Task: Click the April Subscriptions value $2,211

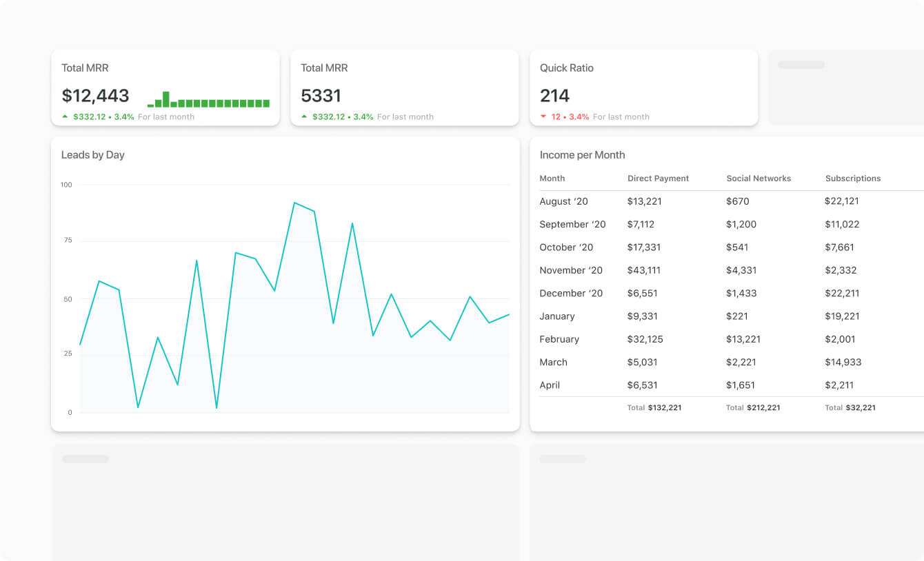Action: [x=839, y=385]
